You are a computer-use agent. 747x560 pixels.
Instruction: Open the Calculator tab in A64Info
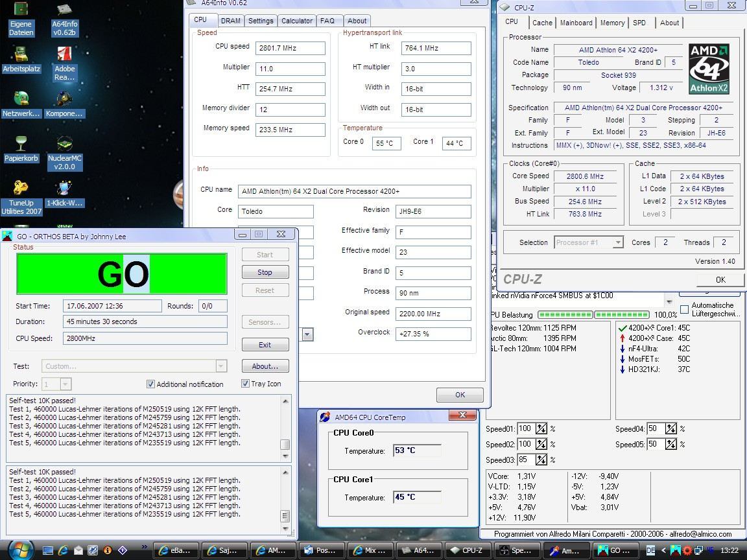[297, 21]
